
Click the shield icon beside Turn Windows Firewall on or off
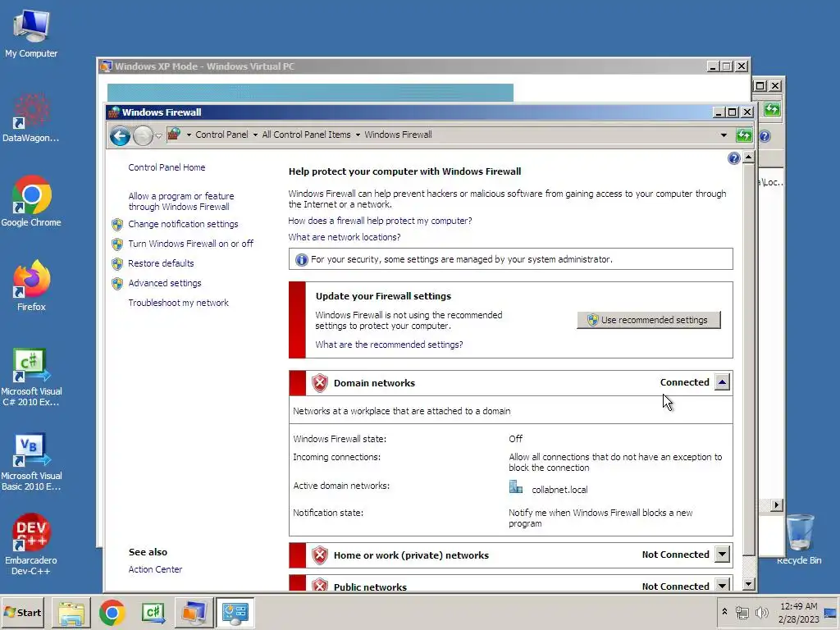click(x=117, y=244)
